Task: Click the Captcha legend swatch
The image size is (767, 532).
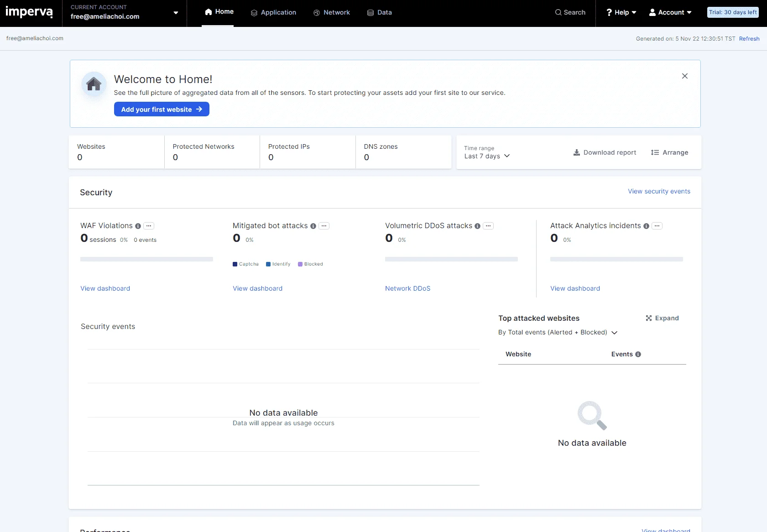Action: click(235, 264)
